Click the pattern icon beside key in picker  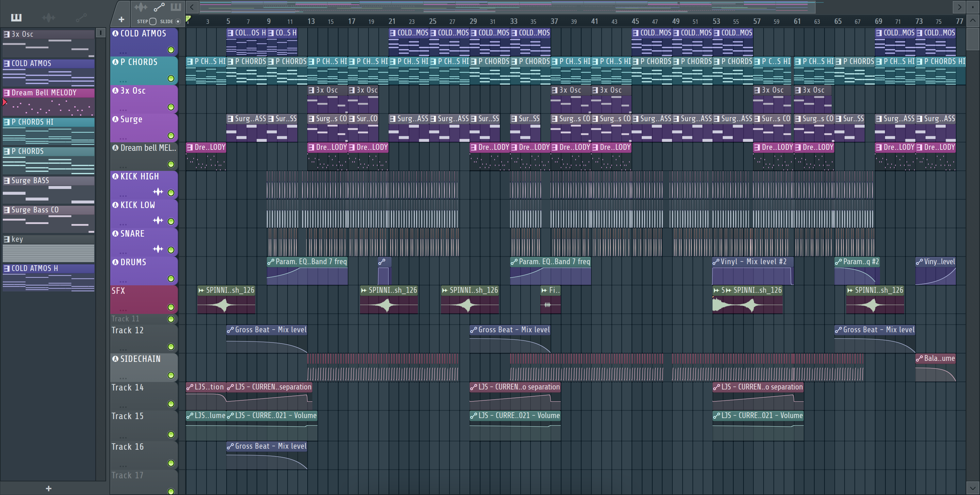click(x=6, y=239)
